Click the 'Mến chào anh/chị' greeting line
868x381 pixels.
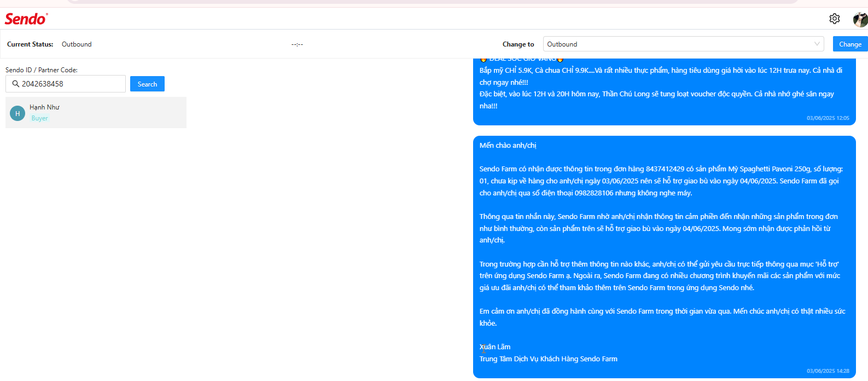508,146
